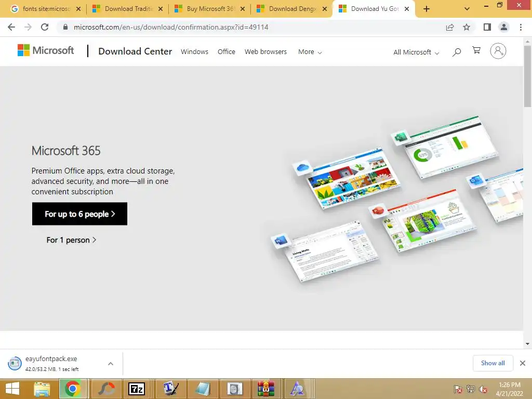Open the Windows menu item
This screenshot has width=532, height=399.
[x=194, y=51]
